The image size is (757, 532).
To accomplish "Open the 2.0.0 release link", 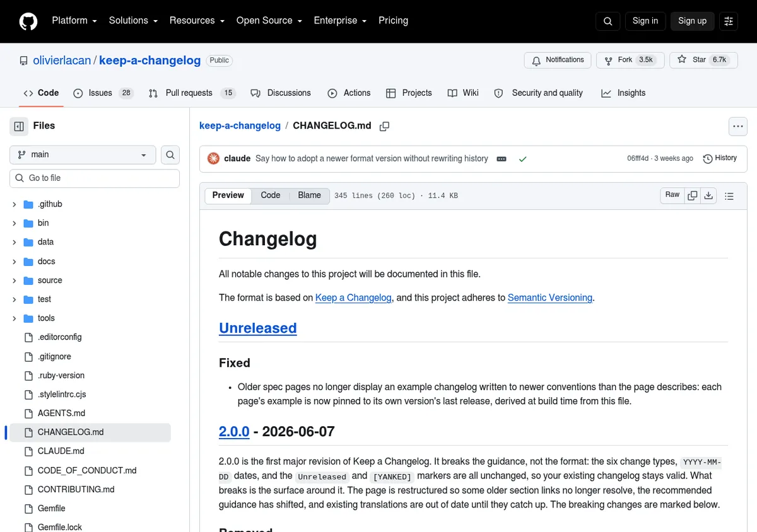I will [x=234, y=432].
